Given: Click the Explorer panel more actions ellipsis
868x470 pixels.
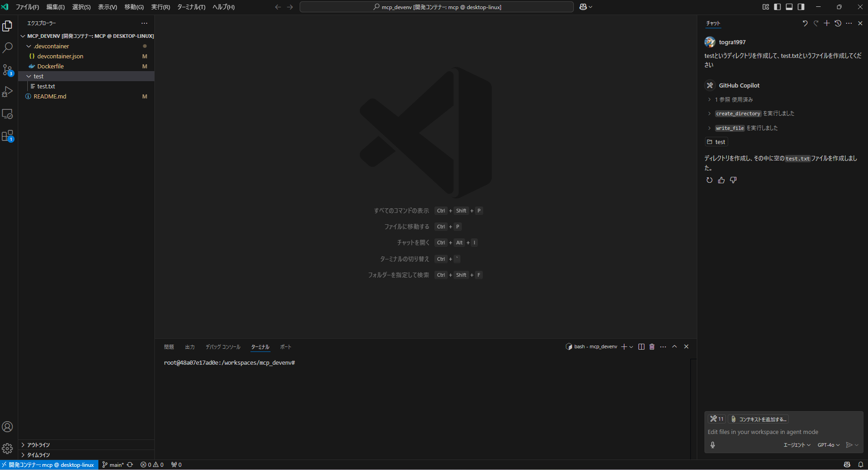Looking at the screenshot, I should pos(144,23).
